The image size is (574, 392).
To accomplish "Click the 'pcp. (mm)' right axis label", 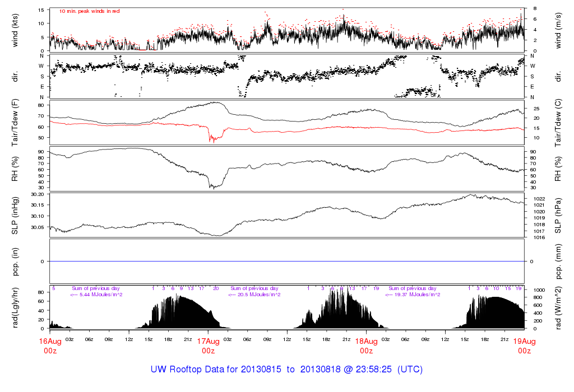I will [558, 262].
